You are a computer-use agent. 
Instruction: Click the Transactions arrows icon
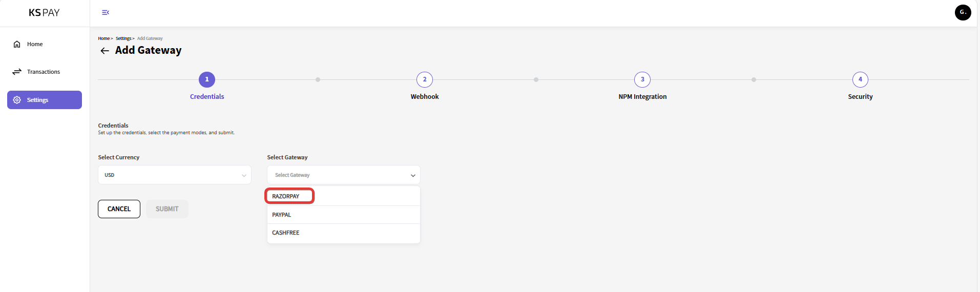17,72
